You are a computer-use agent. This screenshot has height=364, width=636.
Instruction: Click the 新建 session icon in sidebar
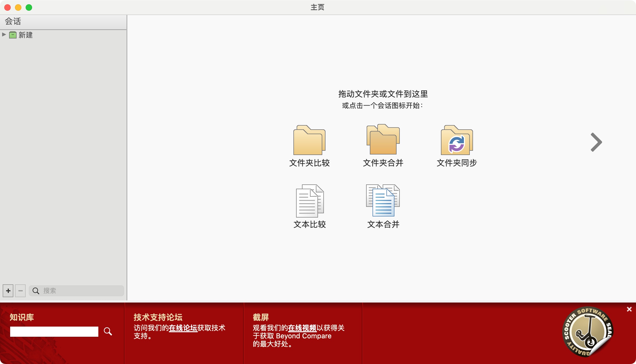[13, 35]
